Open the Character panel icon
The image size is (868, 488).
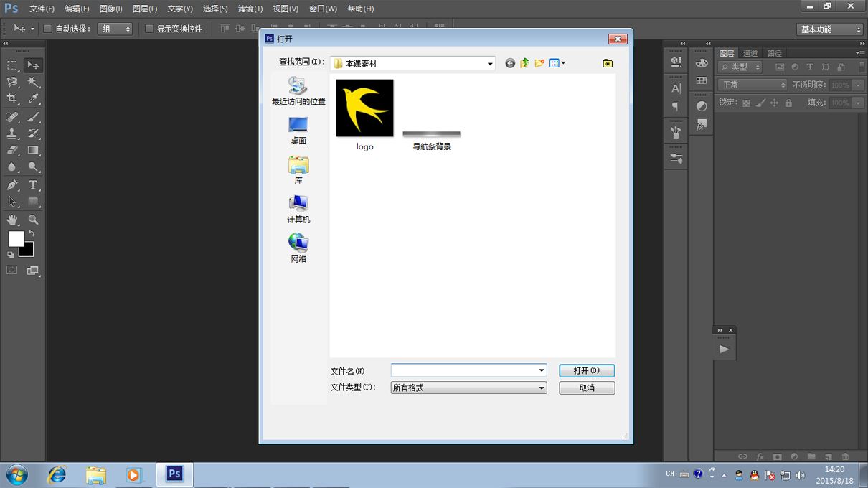coord(676,88)
